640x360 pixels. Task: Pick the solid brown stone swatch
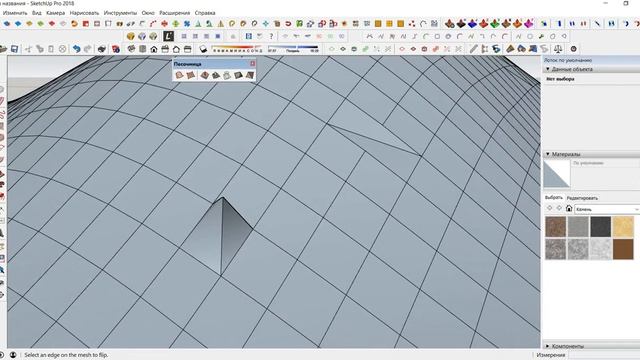623,249
